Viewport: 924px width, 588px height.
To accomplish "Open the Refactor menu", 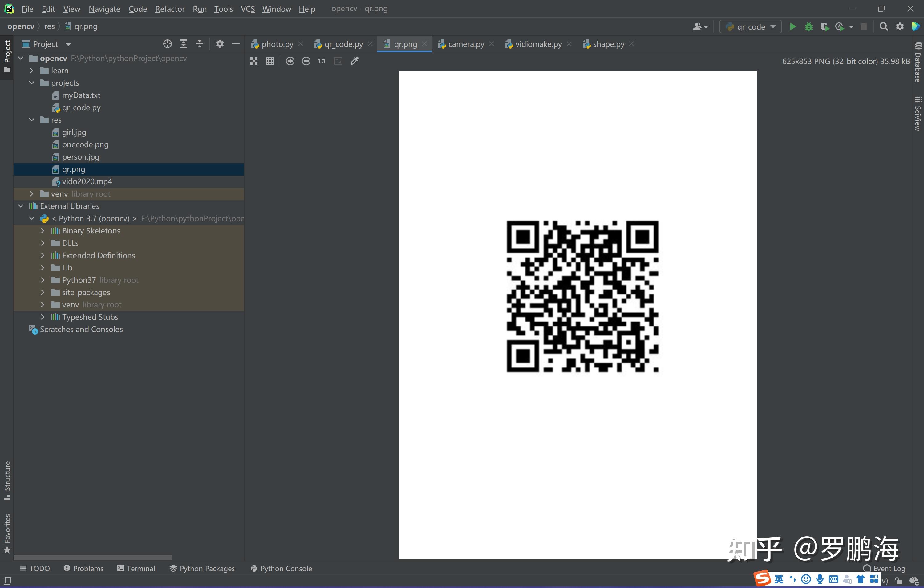I will (x=170, y=9).
